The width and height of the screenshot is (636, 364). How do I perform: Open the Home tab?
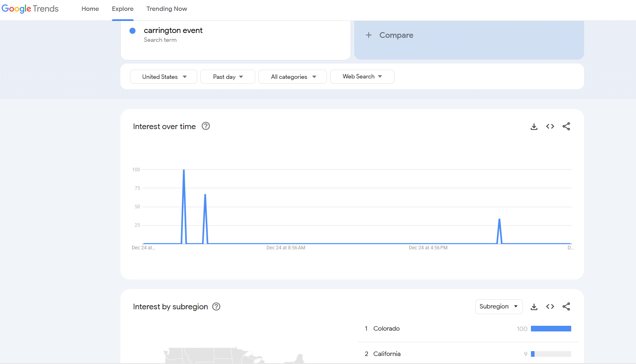[90, 9]
